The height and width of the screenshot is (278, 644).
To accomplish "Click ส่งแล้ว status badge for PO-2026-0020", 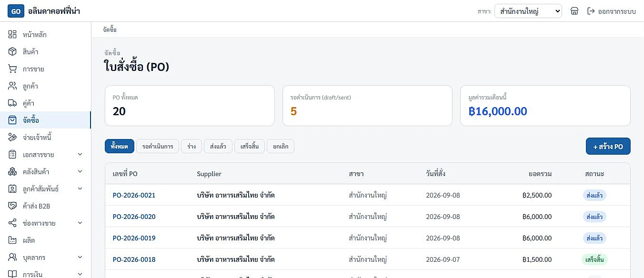I will [x=594, y=217].
